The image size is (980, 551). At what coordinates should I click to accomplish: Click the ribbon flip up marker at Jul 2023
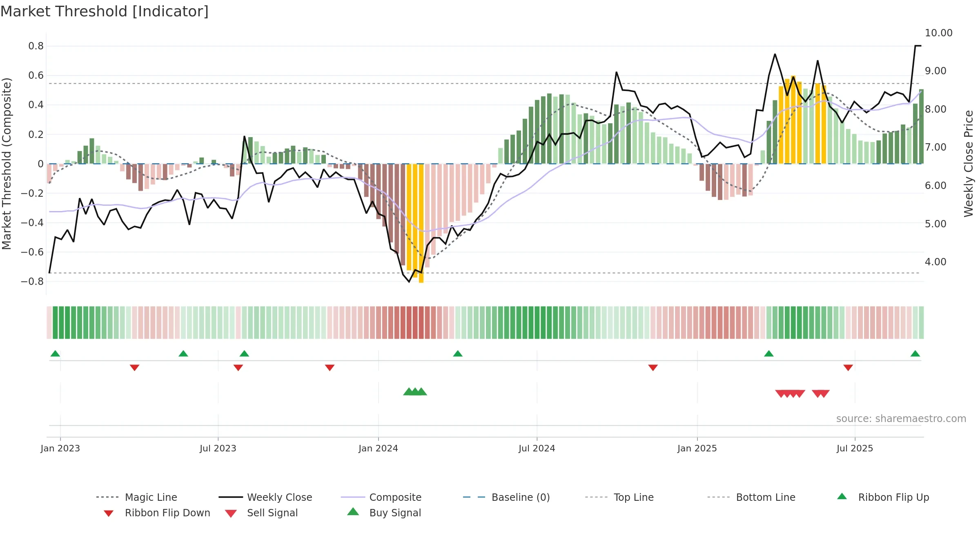click(x=244, y=353)
